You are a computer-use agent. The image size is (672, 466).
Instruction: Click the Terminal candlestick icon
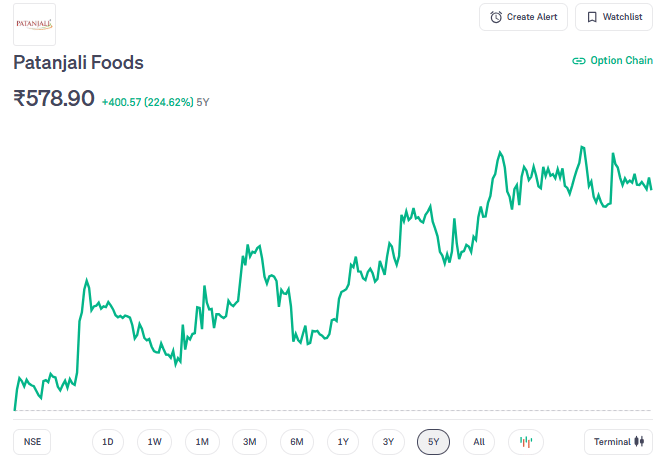639,442
